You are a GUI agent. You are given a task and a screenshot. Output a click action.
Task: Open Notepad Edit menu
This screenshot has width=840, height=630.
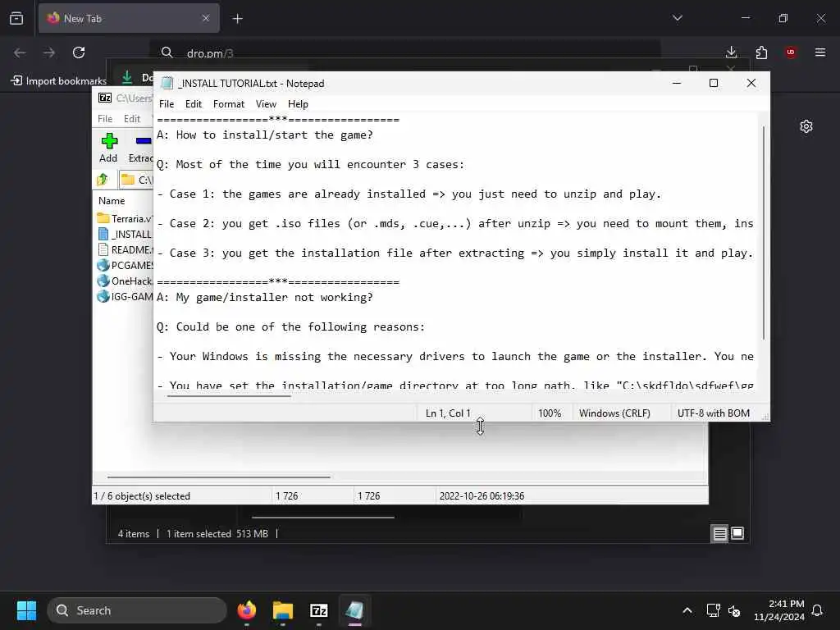[x=194, y=104]
